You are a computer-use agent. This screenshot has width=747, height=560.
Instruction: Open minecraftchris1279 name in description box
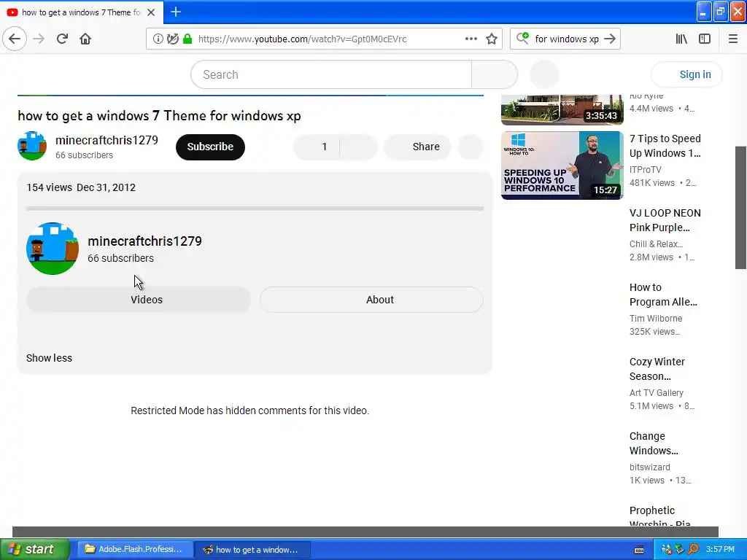click(145, 241)
